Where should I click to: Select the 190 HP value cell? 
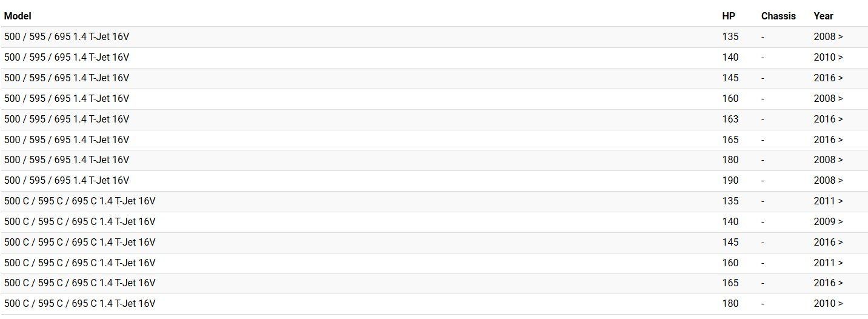pos(730,180)
